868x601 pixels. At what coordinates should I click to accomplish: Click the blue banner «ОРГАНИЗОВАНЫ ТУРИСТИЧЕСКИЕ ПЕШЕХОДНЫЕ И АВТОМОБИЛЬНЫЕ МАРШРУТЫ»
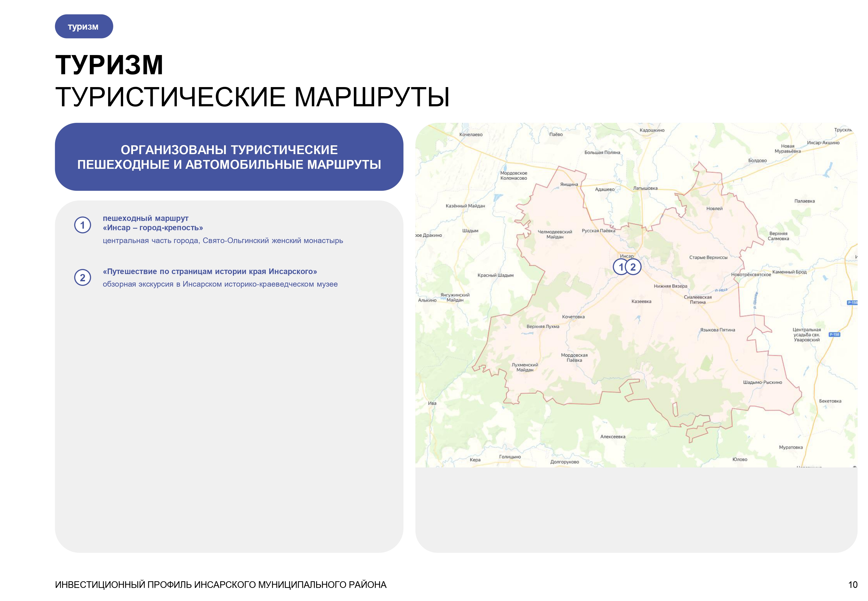[229, 157]
